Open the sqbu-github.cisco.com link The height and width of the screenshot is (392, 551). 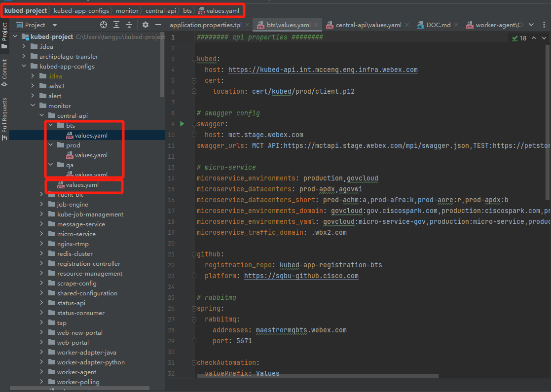coord(301,276)
